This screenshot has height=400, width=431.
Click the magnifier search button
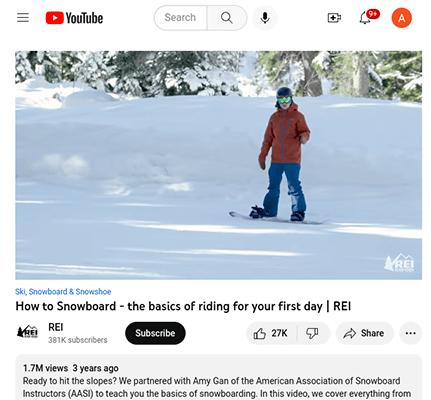pos(227,18)
